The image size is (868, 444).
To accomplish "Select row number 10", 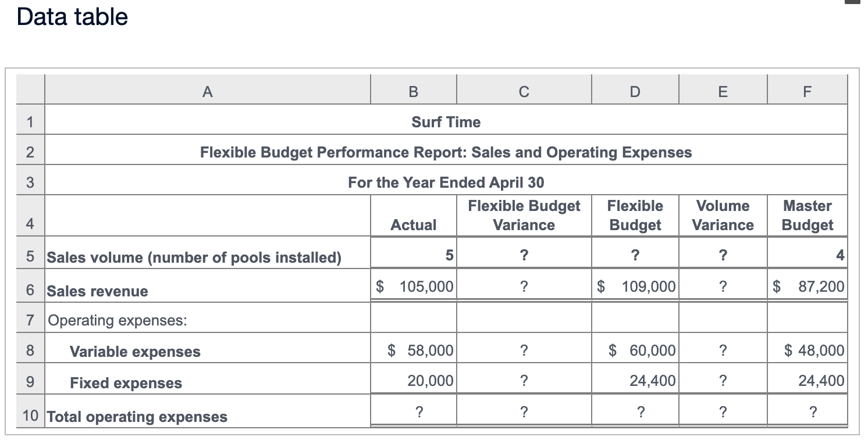I will tap(30, 416).
